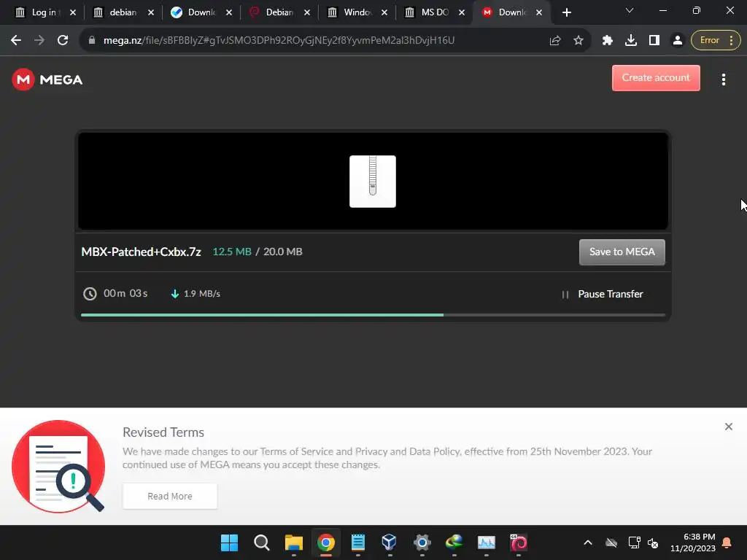Viewport: 747px width, 560px height.
Task: Open Windows taskbar search
Action: 262,542
